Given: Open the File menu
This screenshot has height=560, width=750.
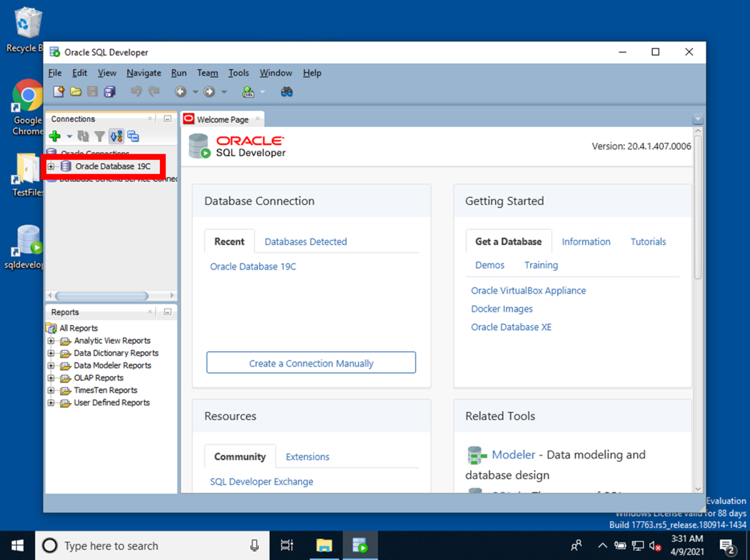Looking at the screenshot, I should pos(55,73).
